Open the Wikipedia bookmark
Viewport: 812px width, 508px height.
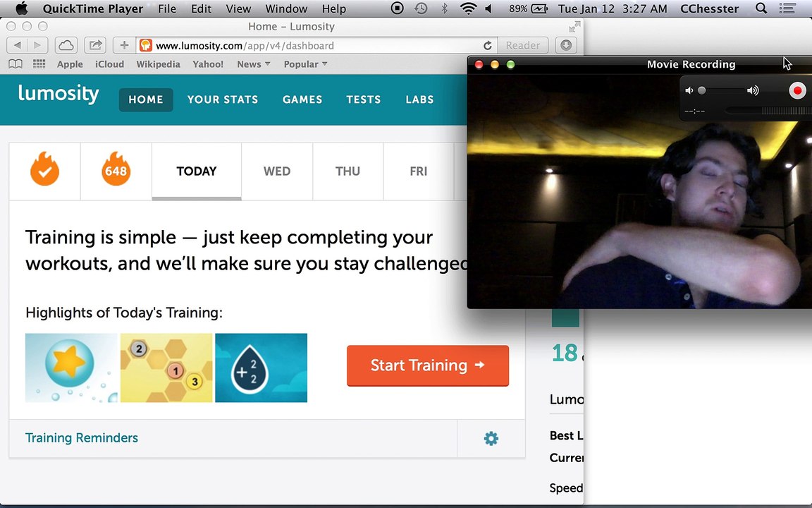158,64
